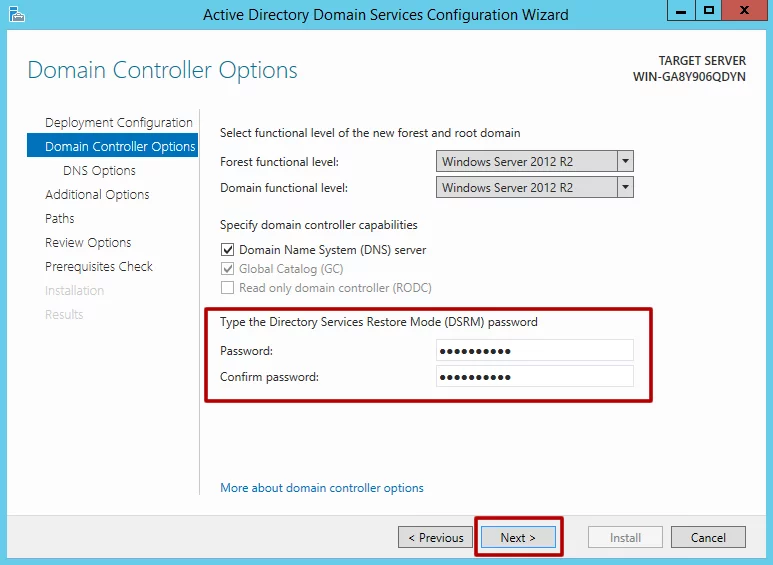Image resolution: width=773 pixels, height=565 pixels.
Task: Open Additional Options step in sidebar
Action: [x=97, y=194]
